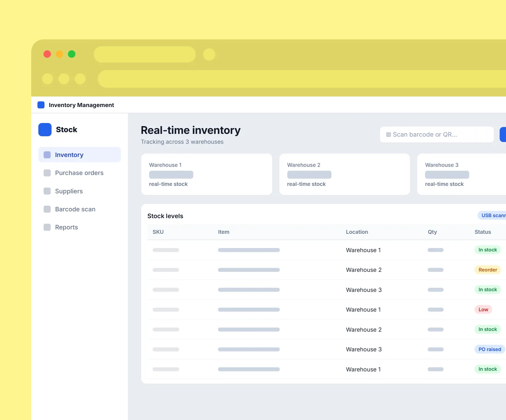Click the Stock levels heading
506x420 pixels.
click(165, 216)
